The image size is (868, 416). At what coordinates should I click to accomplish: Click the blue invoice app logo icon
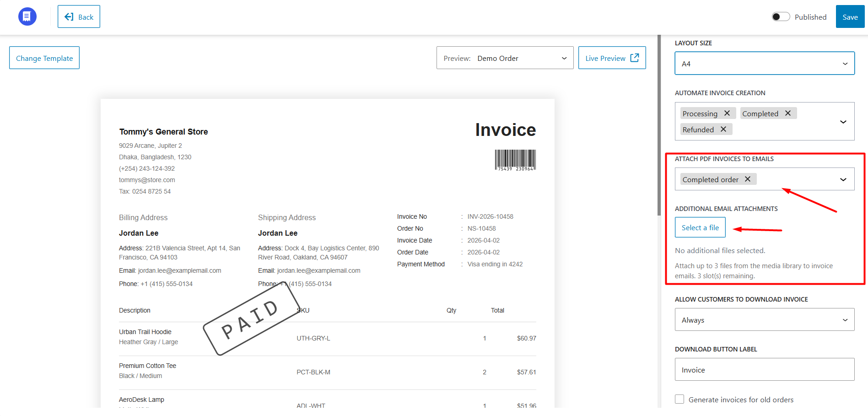point(27,16)
